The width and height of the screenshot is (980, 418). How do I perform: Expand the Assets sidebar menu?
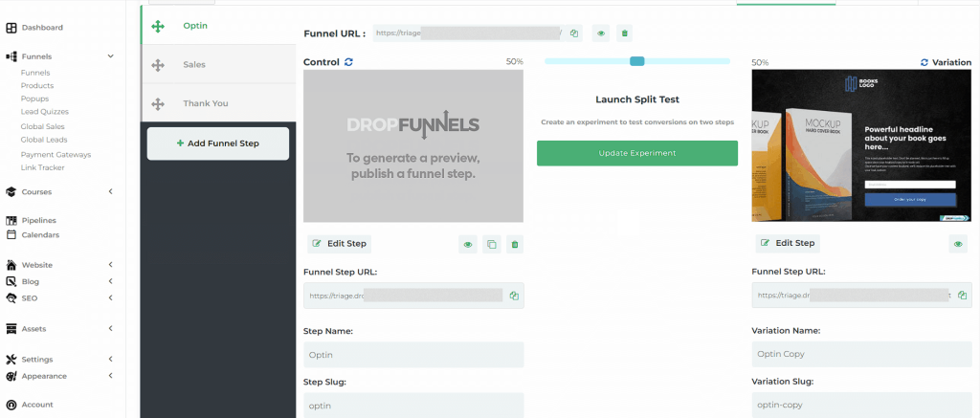coord(111,329)
